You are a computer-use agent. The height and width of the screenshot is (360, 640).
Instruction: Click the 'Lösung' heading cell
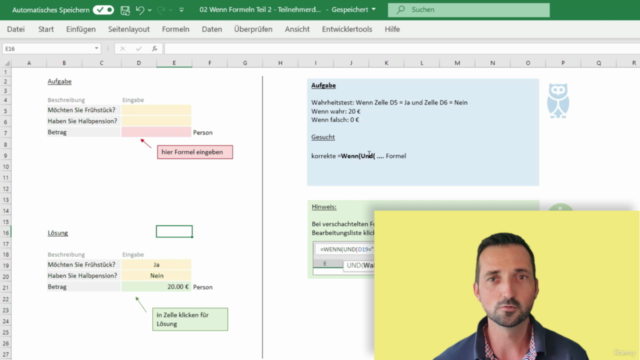pyautogui.click(x=58, y=233)
